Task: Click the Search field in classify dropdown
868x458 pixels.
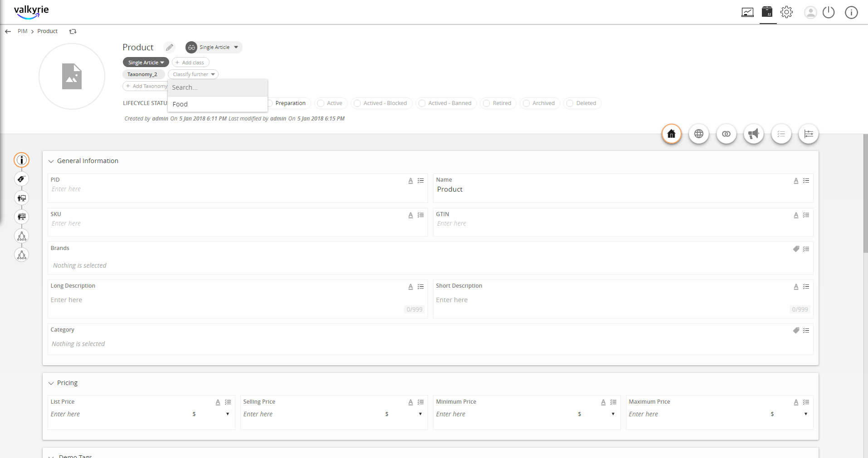Action: pos(218,87)
